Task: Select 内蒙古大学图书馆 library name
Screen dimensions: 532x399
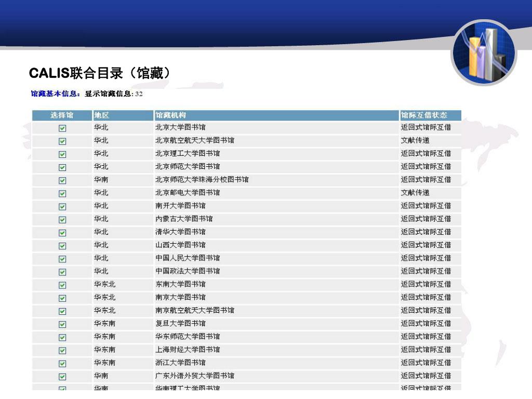Action: (184, 219)
